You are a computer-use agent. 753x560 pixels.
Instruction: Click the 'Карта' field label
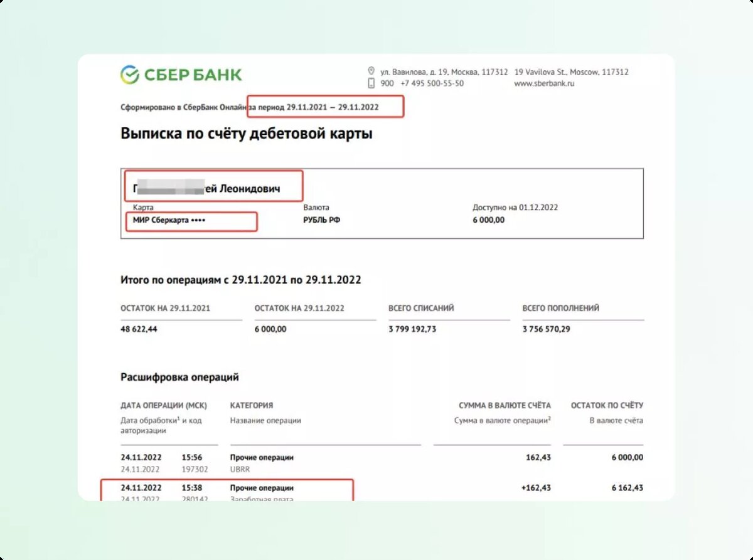[x=143, y=208]
